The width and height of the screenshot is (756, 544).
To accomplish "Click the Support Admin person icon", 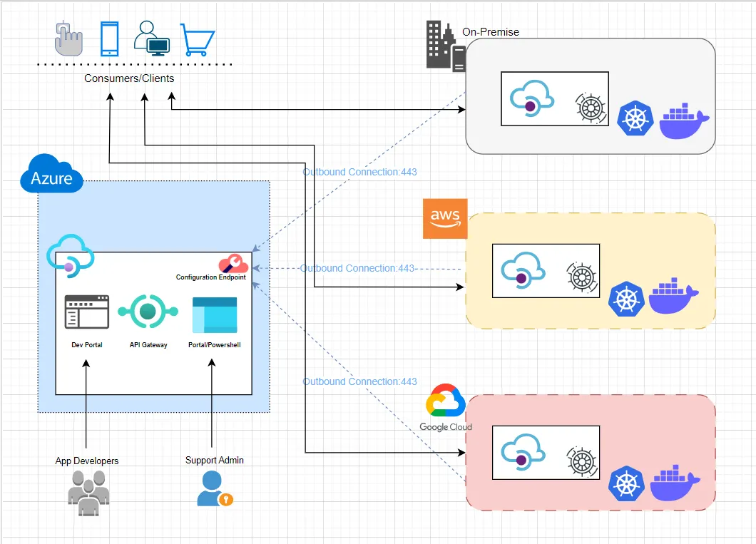I will pos(212,489).
